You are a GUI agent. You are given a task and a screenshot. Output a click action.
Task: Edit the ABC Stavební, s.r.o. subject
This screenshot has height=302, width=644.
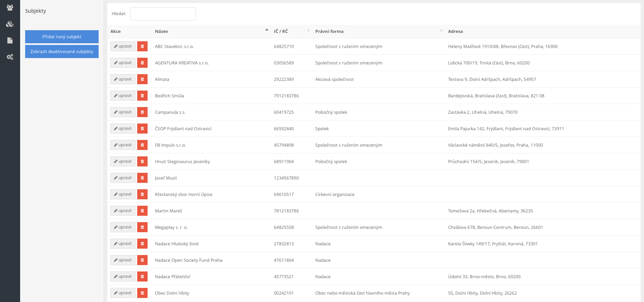pos(123,46)
